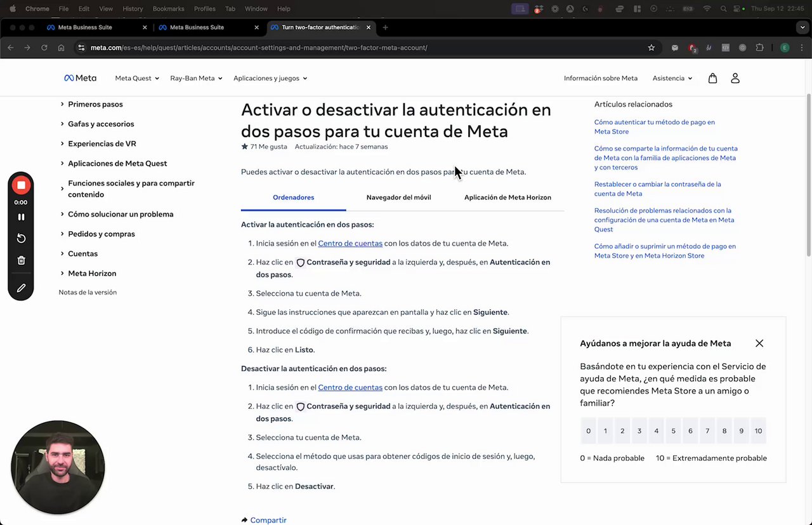Viewport: 812px width, 525px height.
Task: Reload the page in Chrome
Action: point(44,48)
